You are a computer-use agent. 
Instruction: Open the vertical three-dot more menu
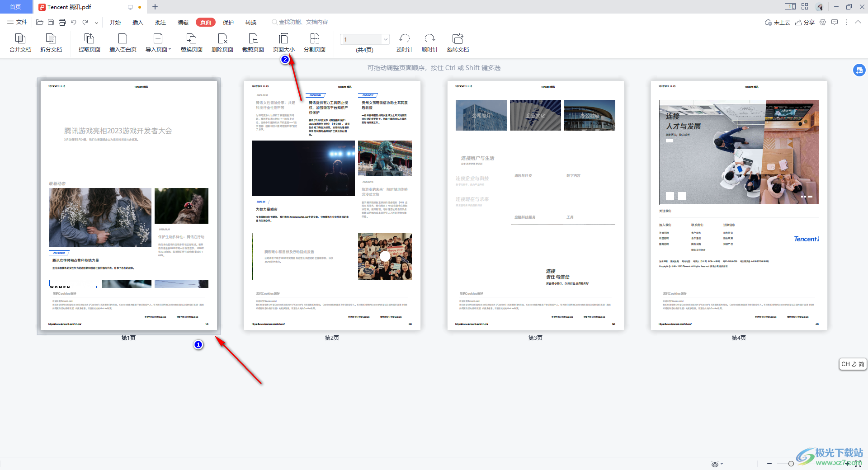(846, 22)
